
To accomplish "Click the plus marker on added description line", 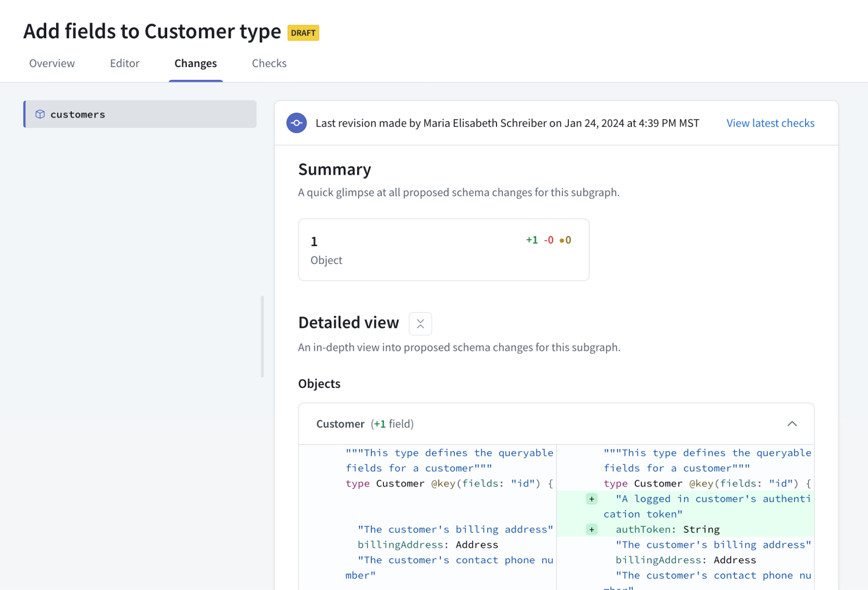I will 591,499.
